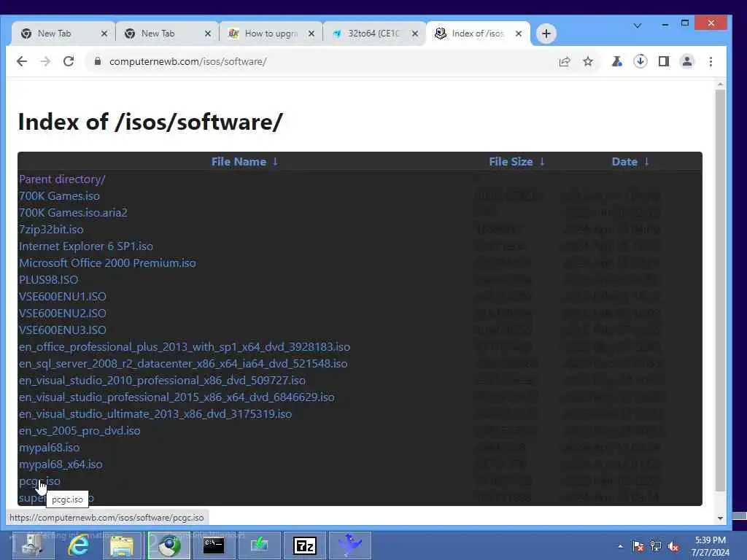Sort the list by Date
Screen dimensions: 747x560
click(x=630, y=162)
